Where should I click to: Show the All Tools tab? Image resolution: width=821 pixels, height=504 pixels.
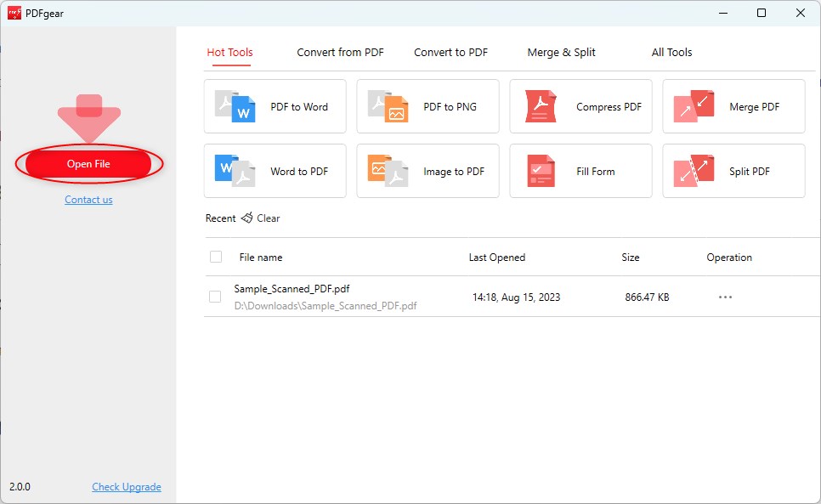click(671, 53)
